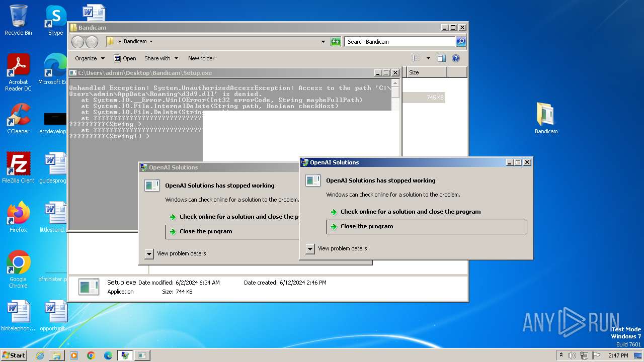Image resolution: width=644 pixels, height=362 pixels.
Task: Click the Explorer forward navigation button
Action: (92, 42)
